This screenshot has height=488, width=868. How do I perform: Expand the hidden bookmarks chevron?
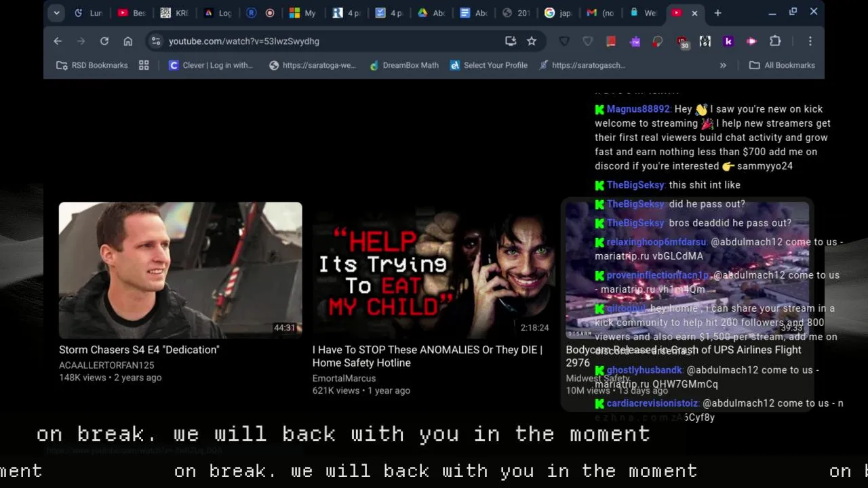[x=723, y=65]
